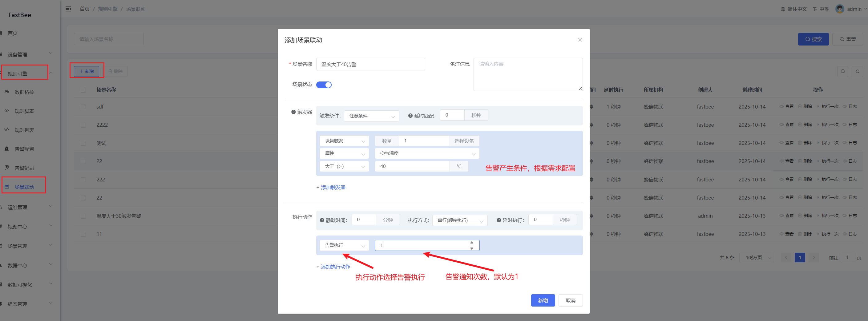868x321 pixels.
Task: Click the sidebar collapse hamburger icon
Action: (x=68, y=9)
